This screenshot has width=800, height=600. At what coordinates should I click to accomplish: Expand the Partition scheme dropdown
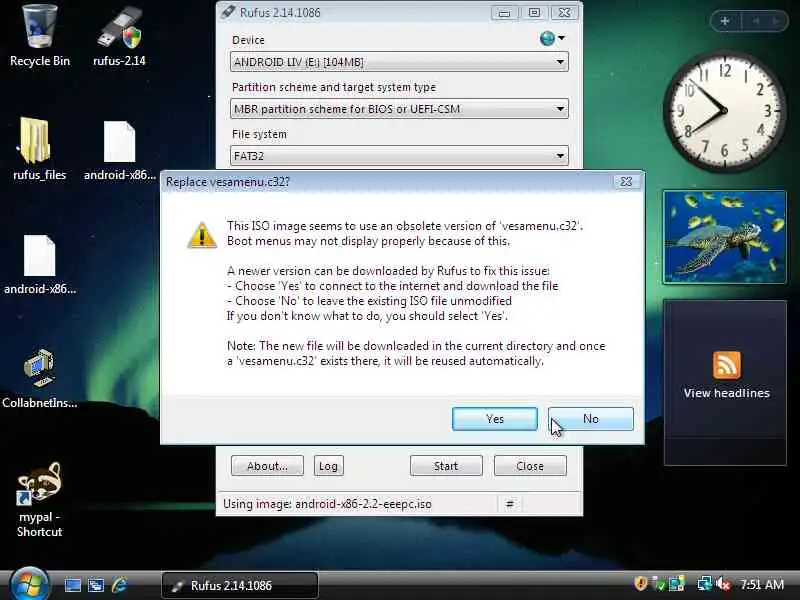pyautogui.click(x=399, y=109)
